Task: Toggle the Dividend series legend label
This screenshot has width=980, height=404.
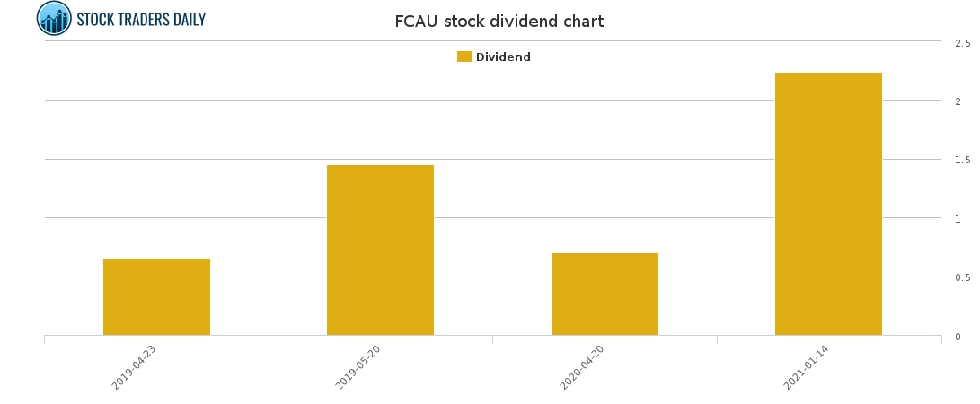Action: 503,57
